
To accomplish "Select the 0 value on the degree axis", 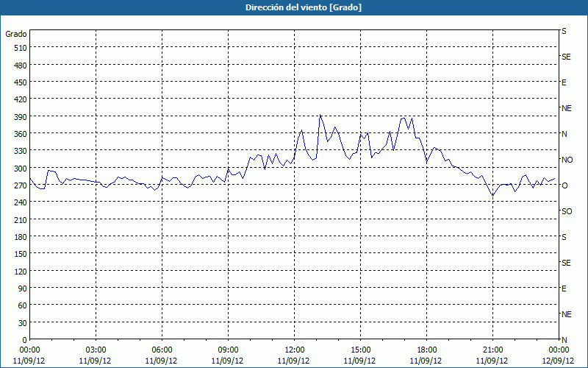I will 25,340.
